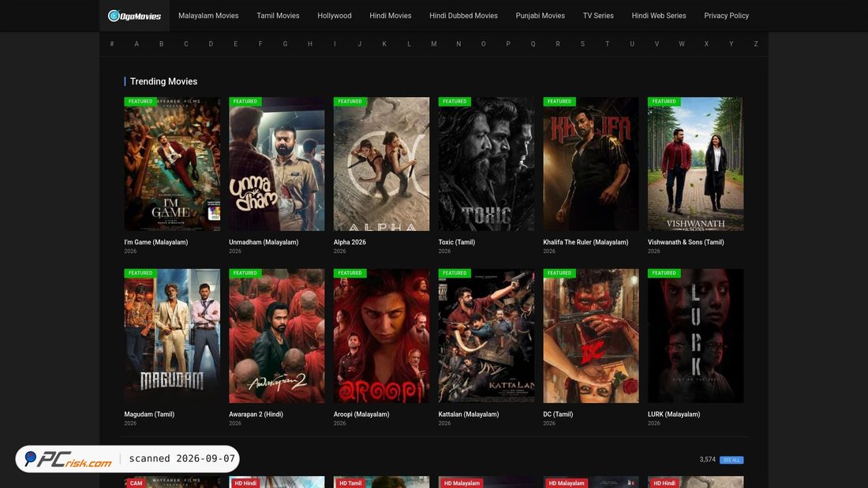Open the Unmadham movie poster
Viewport: 868px width, 488px height.
click(x=277, y=164)
